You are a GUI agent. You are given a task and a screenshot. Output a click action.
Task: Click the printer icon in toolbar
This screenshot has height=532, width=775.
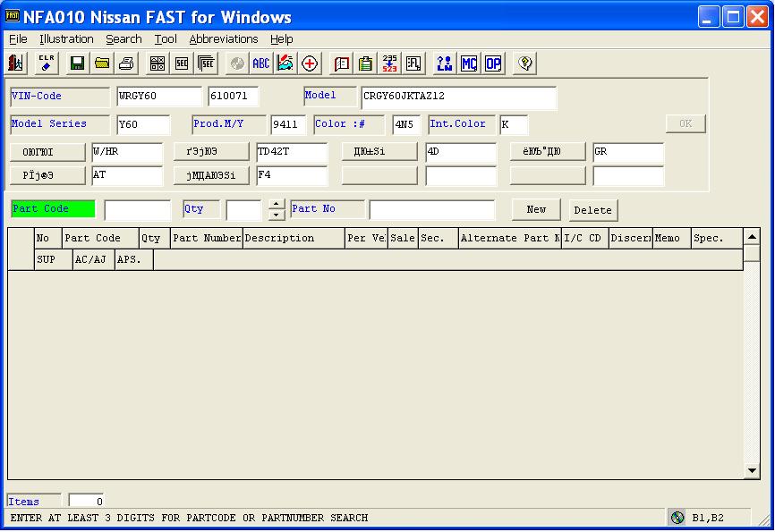tap(126, 63)
